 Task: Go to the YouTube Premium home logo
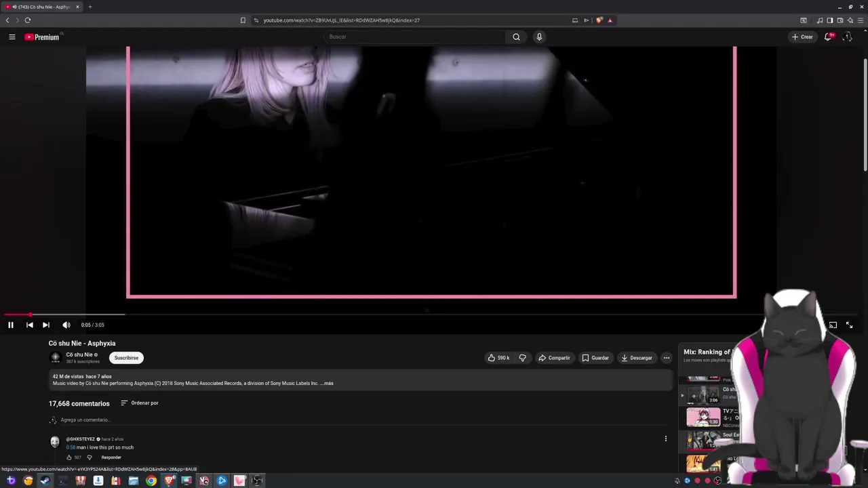[x=42, y=37]
